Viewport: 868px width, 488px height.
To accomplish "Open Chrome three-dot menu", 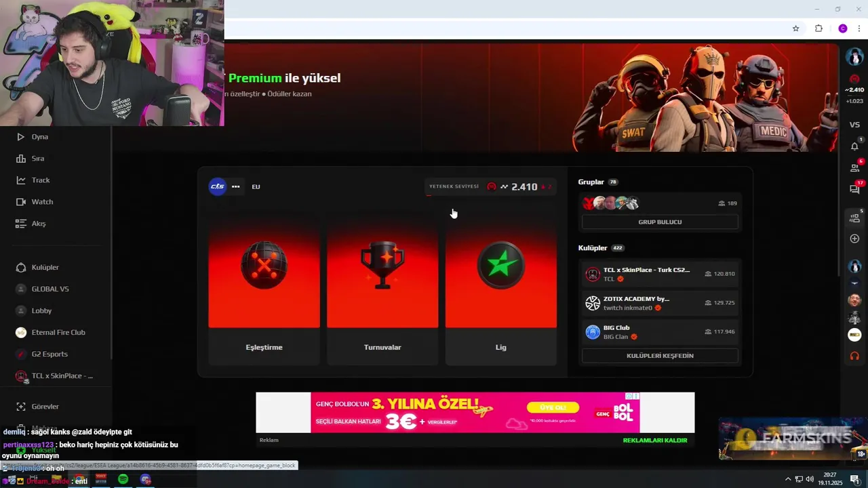I will point(859,28).
